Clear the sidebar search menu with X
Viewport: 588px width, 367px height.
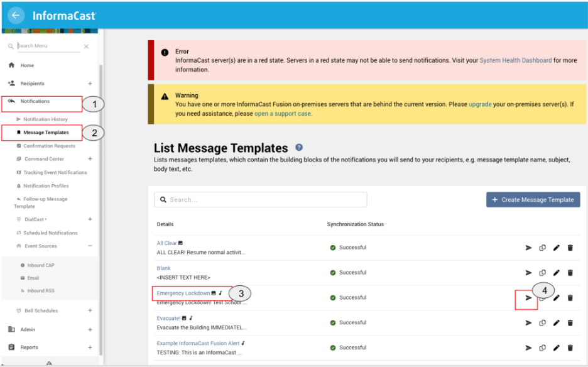(86, 47)
